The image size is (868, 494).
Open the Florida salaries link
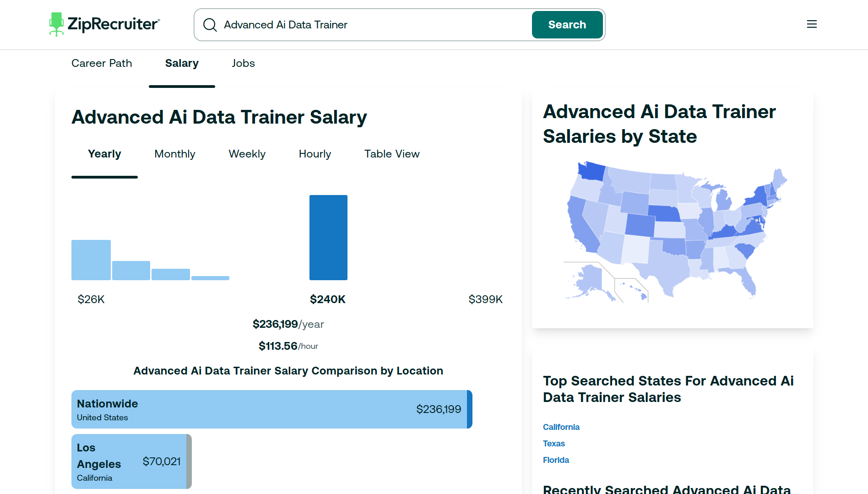(x=556, y=460)
